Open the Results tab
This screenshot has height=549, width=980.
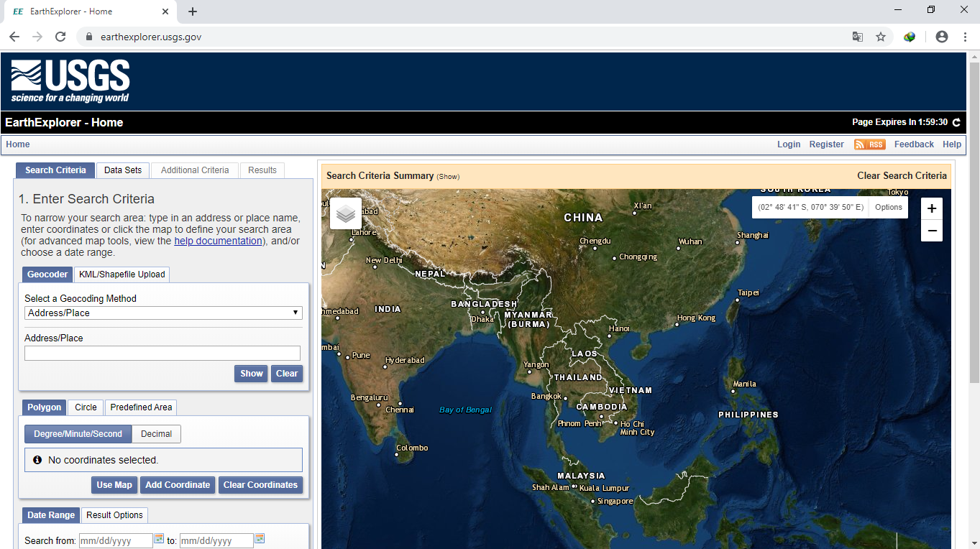(262, 170)
